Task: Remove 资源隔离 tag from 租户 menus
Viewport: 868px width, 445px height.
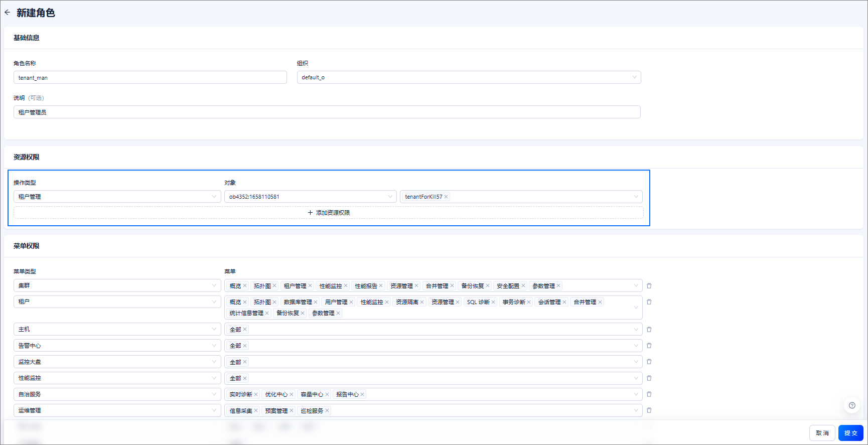Action: 422,302
